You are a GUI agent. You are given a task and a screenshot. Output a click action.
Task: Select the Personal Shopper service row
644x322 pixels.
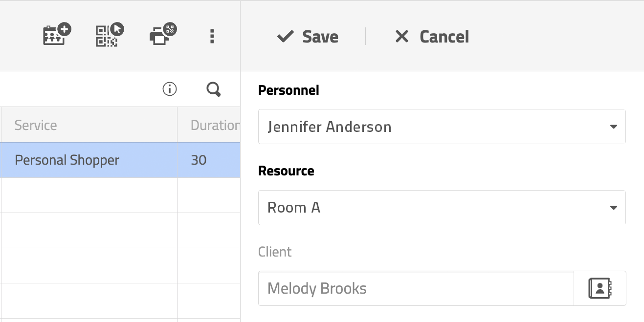click(67, 160)
